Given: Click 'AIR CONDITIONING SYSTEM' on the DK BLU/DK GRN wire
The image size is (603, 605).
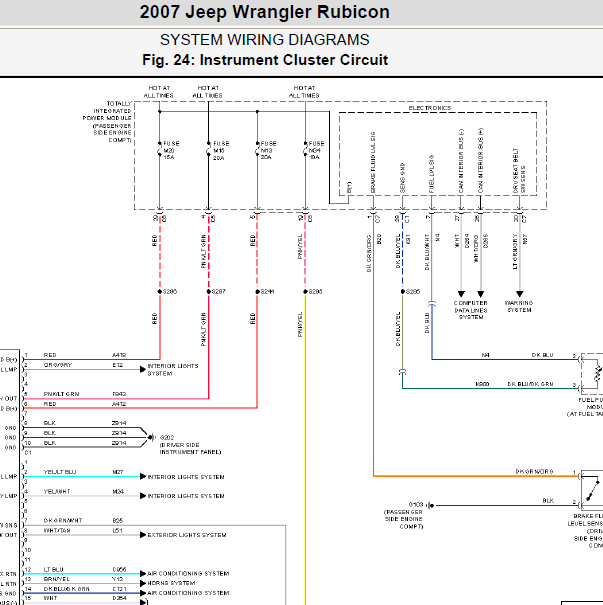Looking at the screenshot, I should tap(188, 593).
